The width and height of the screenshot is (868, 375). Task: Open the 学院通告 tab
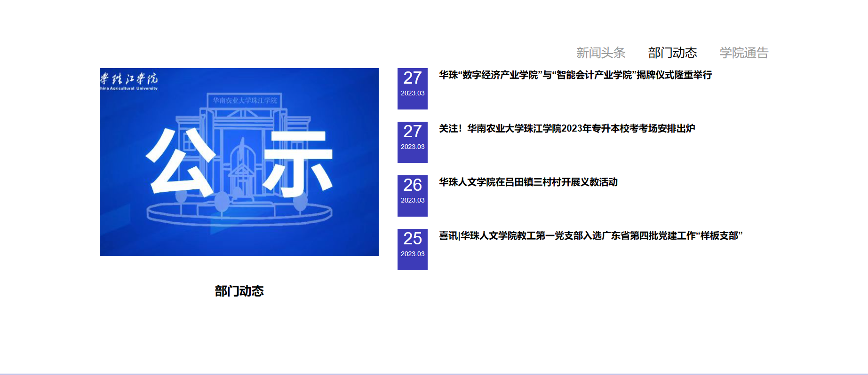[744, 53]
